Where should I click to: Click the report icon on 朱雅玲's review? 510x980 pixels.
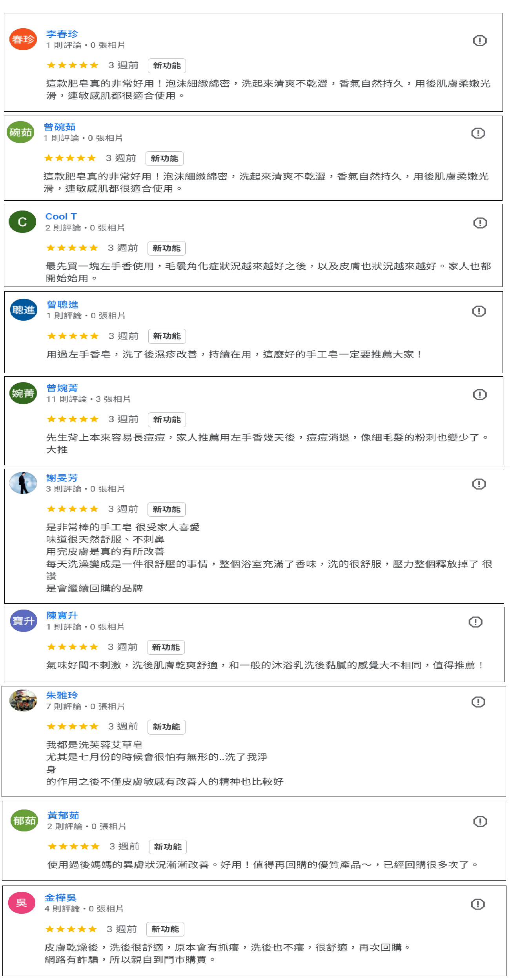point(478,702)
